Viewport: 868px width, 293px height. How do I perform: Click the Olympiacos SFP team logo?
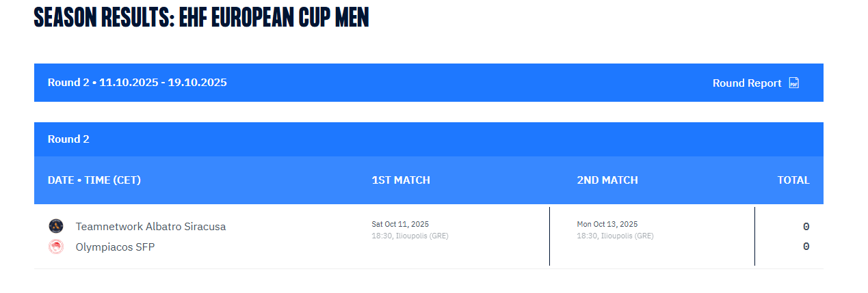pyautogui.click(x=56, y=247)
